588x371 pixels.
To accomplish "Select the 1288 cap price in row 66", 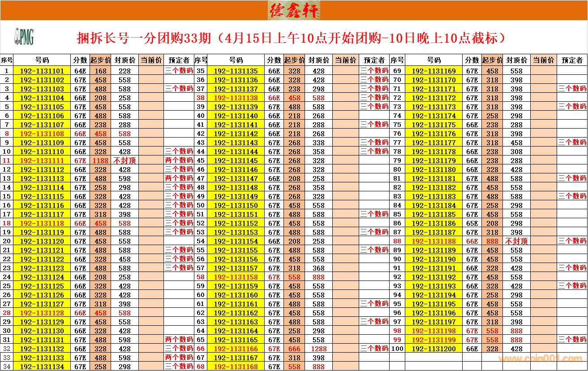I will click(319, 349).
